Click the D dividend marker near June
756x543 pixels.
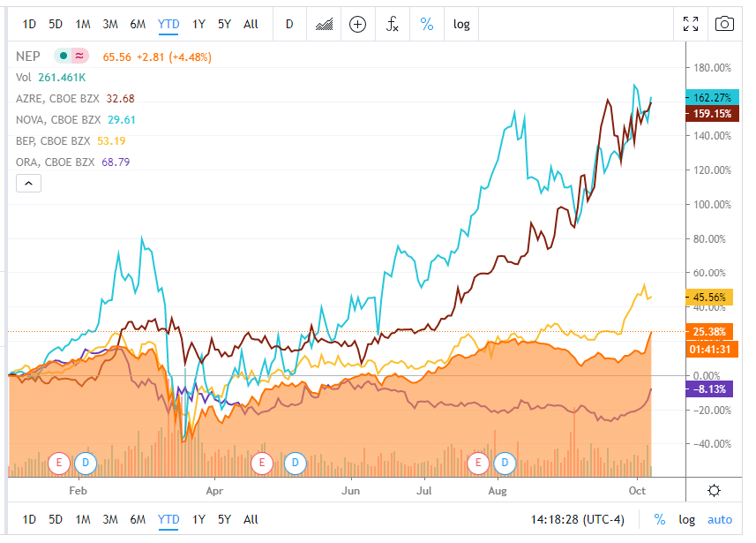(x=295, y=463)
